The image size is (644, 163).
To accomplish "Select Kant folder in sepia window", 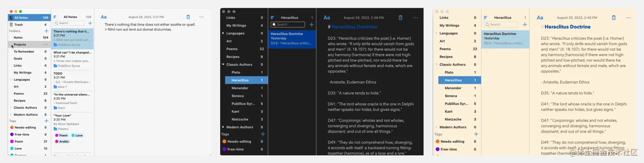I will coord(460,111).
